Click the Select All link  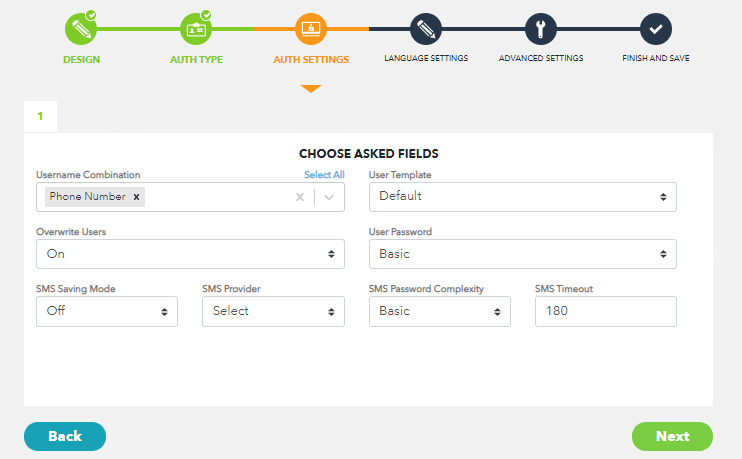click(x=324, y=175)
